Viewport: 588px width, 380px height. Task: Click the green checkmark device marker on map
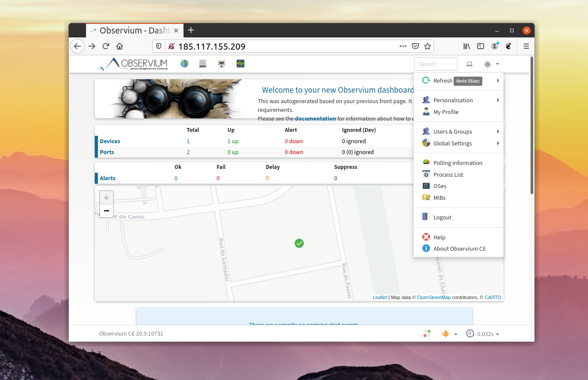pos(299,243)
